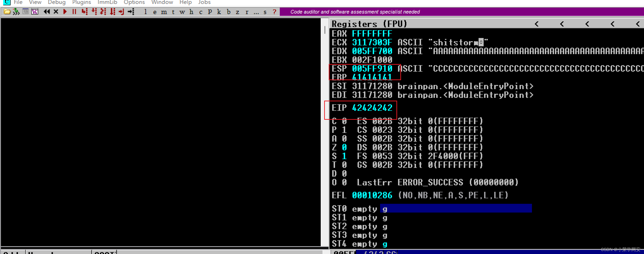The width and height of the screenshot is (644, 254).
Task: Select the EBP value 41414141
Action: click(x=372, y=77)
